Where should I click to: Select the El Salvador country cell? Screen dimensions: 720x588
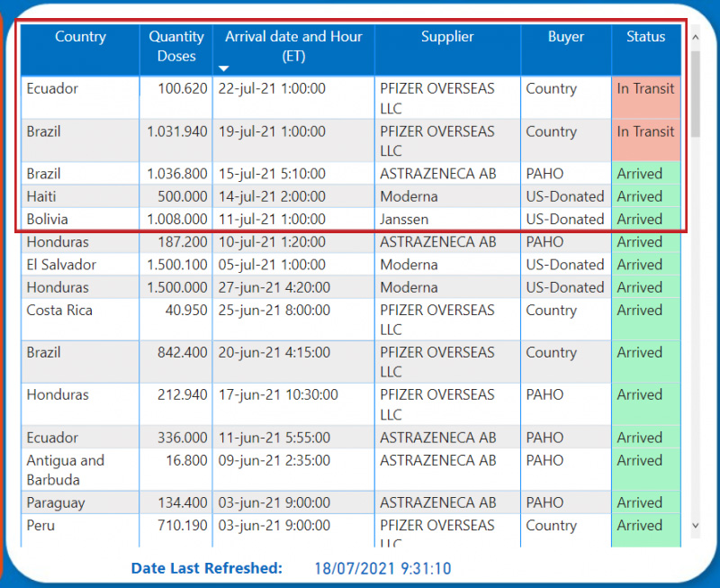pos(61,265)
